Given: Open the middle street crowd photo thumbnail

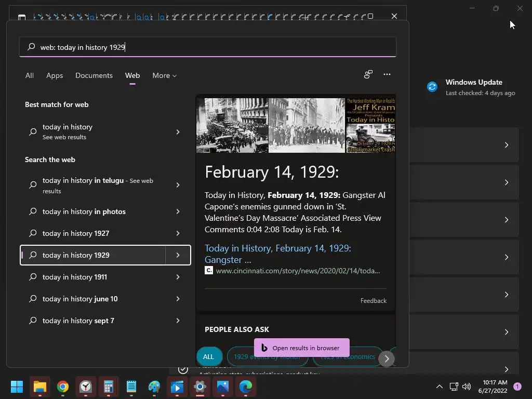Looking at the screenshot, I should point(307,125).
